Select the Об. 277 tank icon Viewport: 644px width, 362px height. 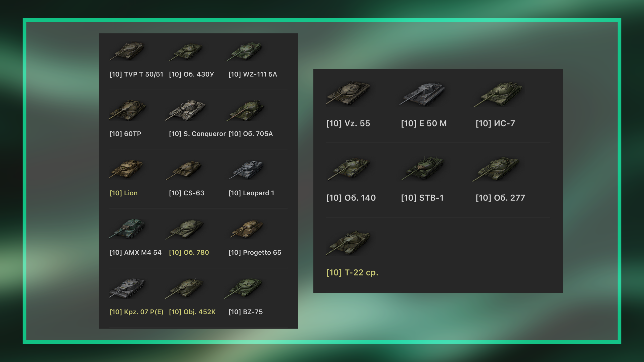pyautogui.click(x=496, y=169)
